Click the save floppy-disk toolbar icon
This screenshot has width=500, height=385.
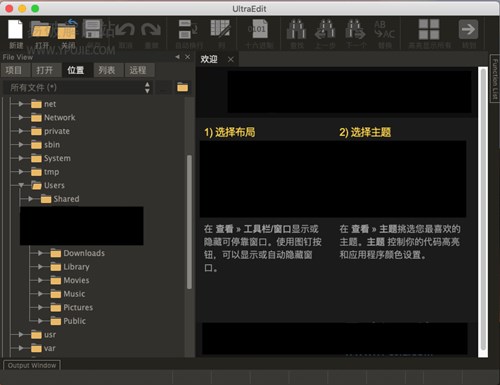[93, 29]
